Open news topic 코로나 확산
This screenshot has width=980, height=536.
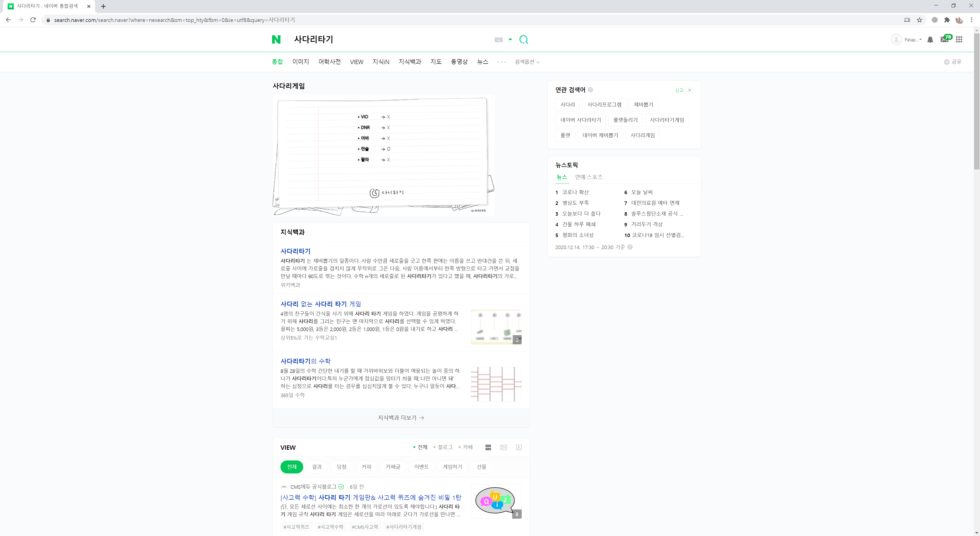[x=575, y=192]
